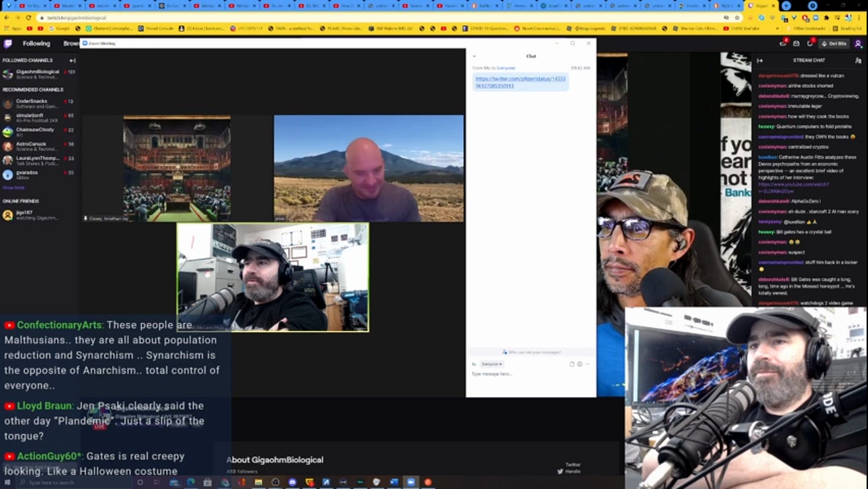The height and width of the screenshot is (489, 868).
Task: Collapse the Zoom chat panel chevron
Action: [474, 56]
